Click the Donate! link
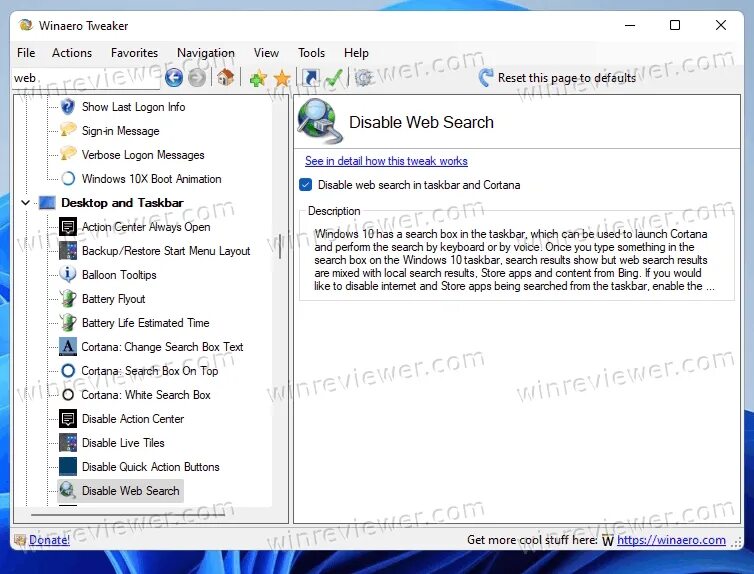 [x=49, y=540]
